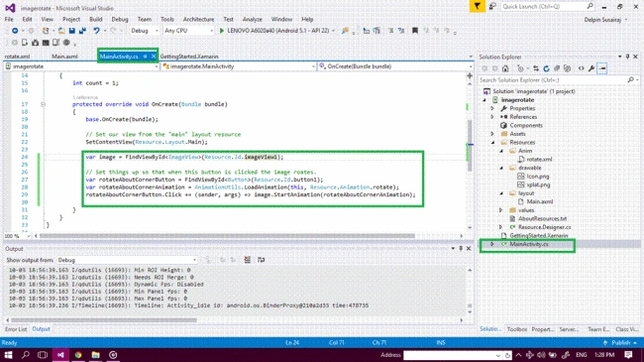The image size is (644, 362).
Task: Toggle word wrap in the Output pane
Action: click(261, 260)
